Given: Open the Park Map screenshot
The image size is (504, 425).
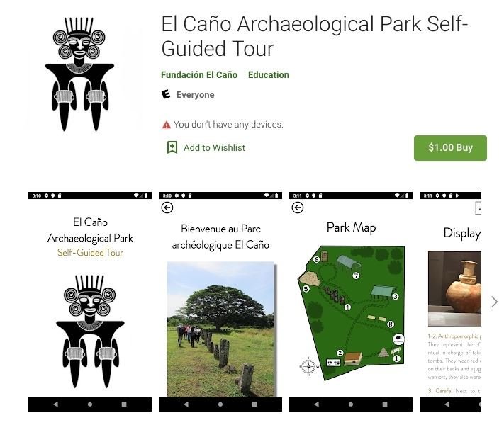Looking at the screenshot, I should [x=351, y=302].
